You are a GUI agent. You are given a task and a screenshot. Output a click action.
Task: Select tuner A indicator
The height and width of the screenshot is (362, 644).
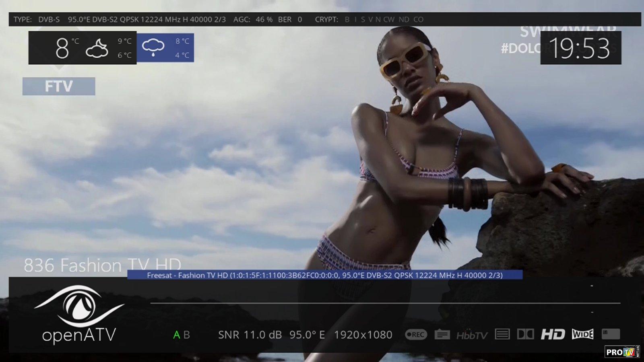point(176,335)
